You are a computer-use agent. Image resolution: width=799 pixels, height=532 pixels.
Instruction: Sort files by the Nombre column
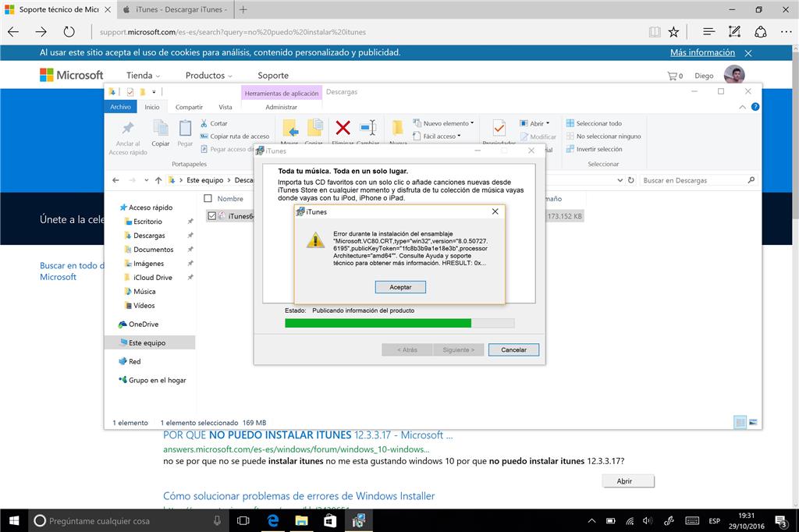point(230,199)
